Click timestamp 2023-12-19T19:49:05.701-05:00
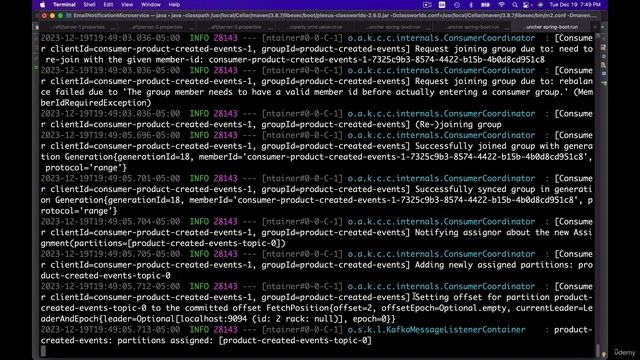Image resolution: width=640 pixels, height=360 pixels. pos(110,178)
